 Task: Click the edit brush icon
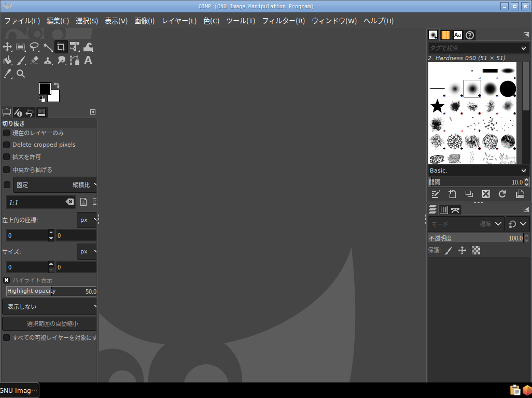coord(436,194)
